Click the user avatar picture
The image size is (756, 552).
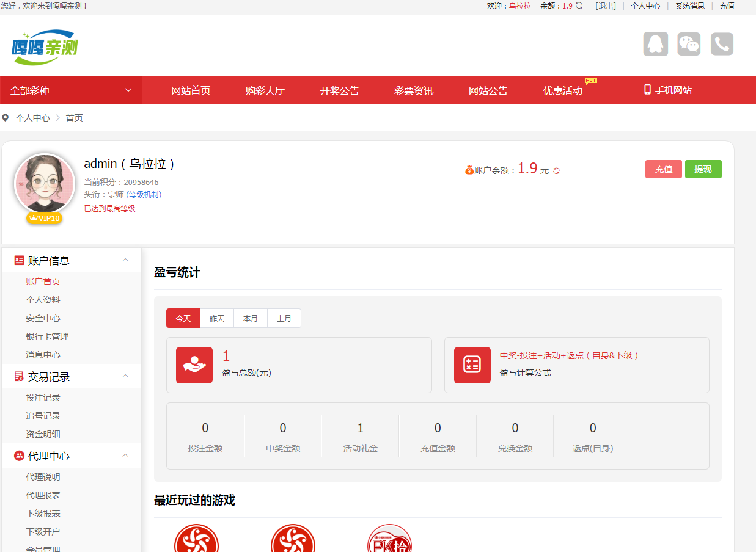[x=45, y=183]
